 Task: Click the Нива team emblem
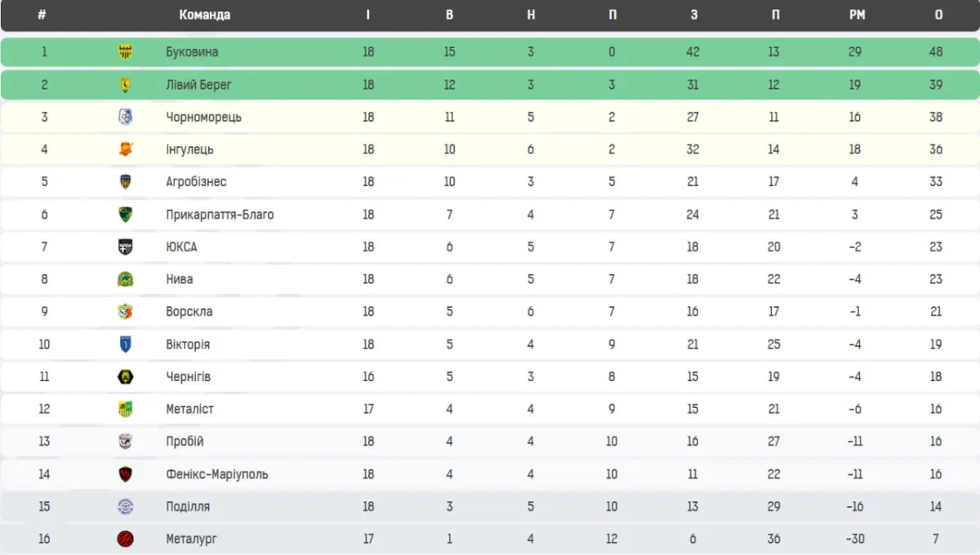click(x=125, y=279)
